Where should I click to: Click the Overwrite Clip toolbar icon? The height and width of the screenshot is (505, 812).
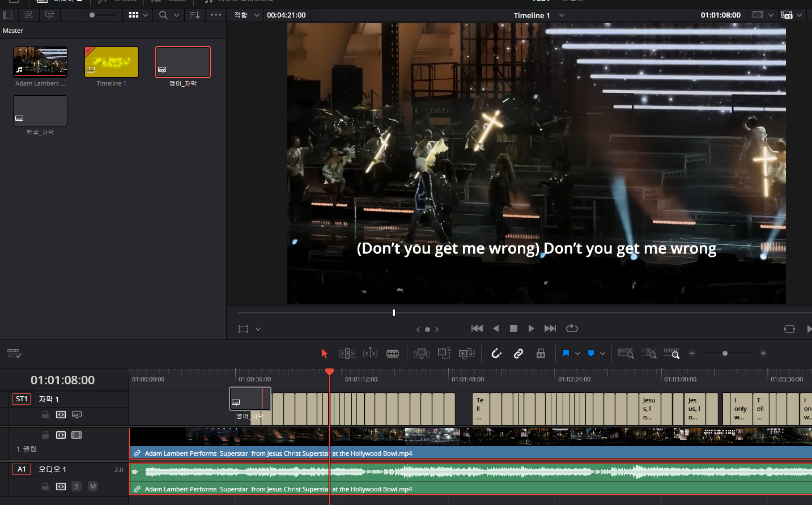coord(444,353)
